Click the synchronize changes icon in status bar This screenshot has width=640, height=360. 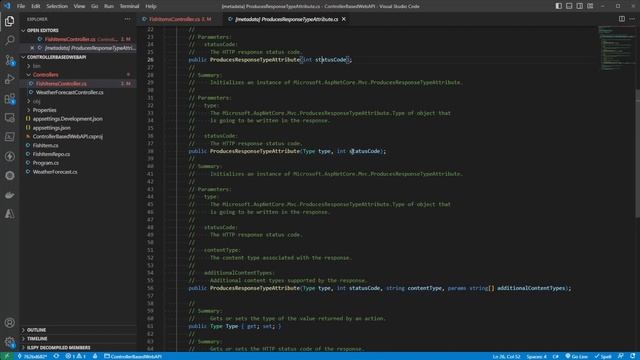[x=56, y=356]
